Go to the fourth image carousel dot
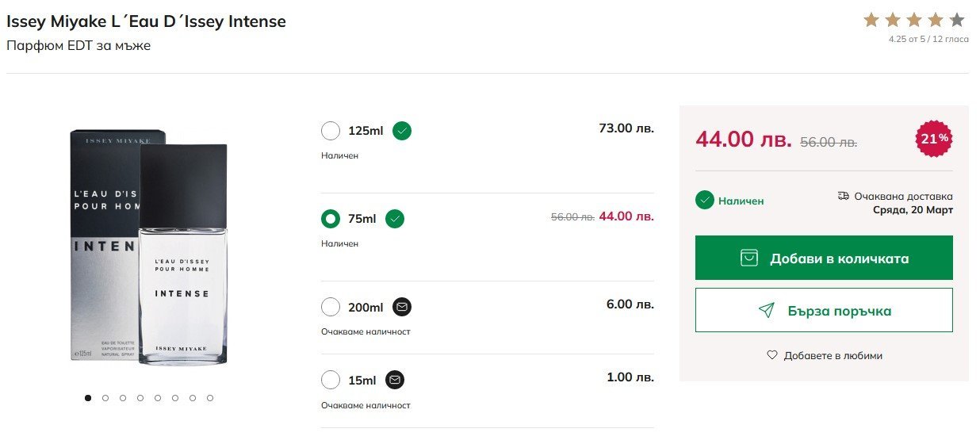Viewport: 980px width, 444px height. [140, 398]
